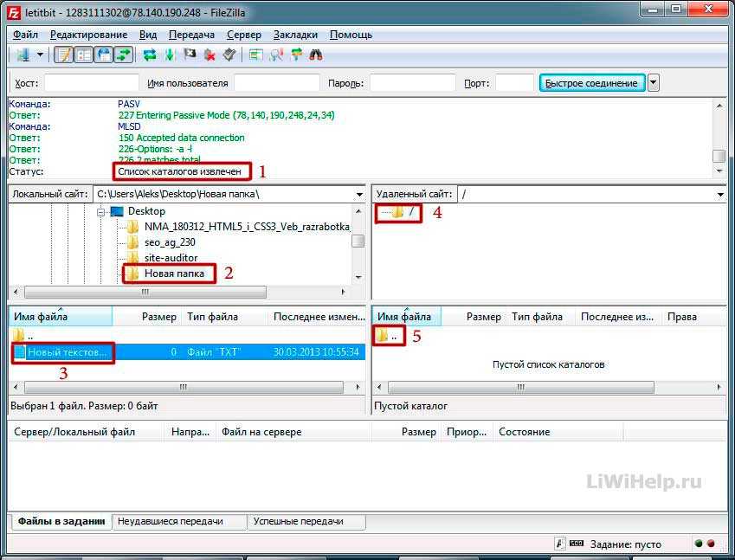This screenshot has height=560, width=735.
Task: Toggle transfer queue display
Action: [x=123, y=55]
